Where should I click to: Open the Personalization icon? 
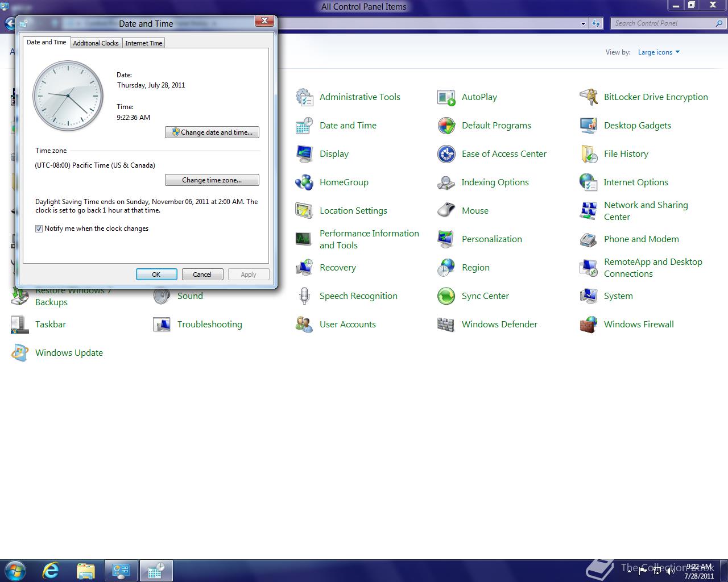point(446,239)
